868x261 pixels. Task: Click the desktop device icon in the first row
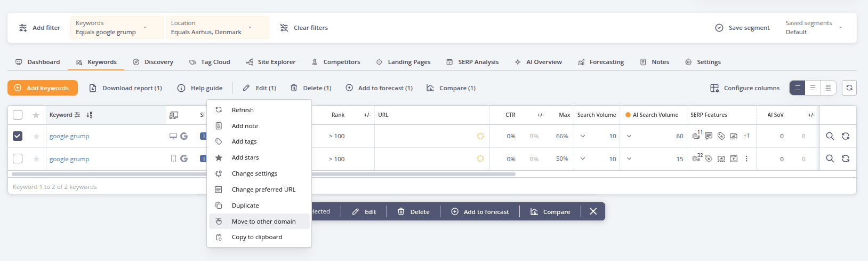(173, 136)
